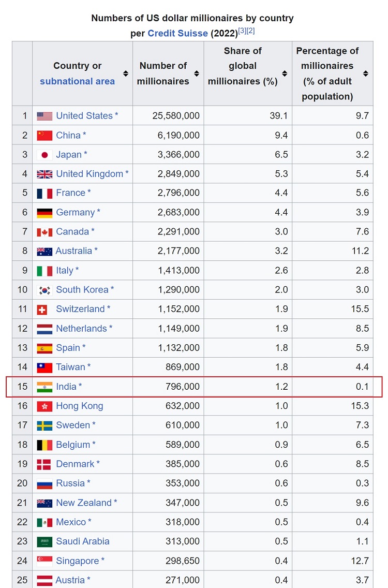Click the Australia flag icon
388x588 pixels.
44,252
